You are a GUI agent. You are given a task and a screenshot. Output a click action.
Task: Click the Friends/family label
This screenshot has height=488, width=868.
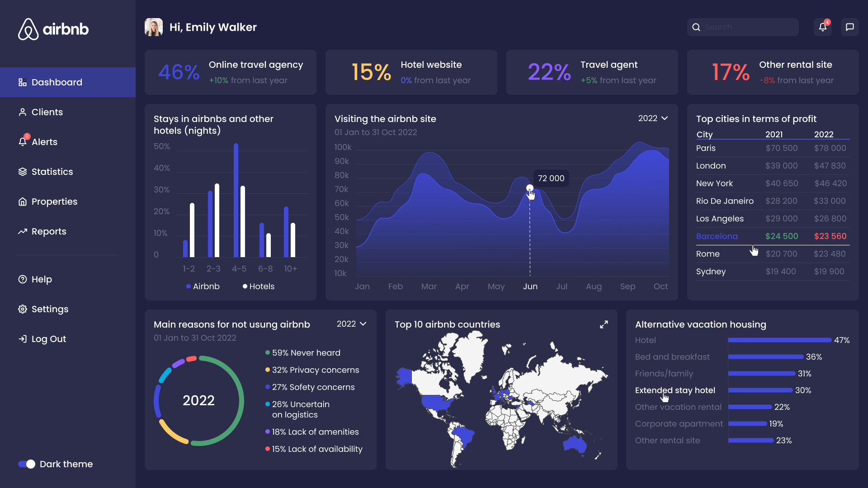[x=664, y=374]
